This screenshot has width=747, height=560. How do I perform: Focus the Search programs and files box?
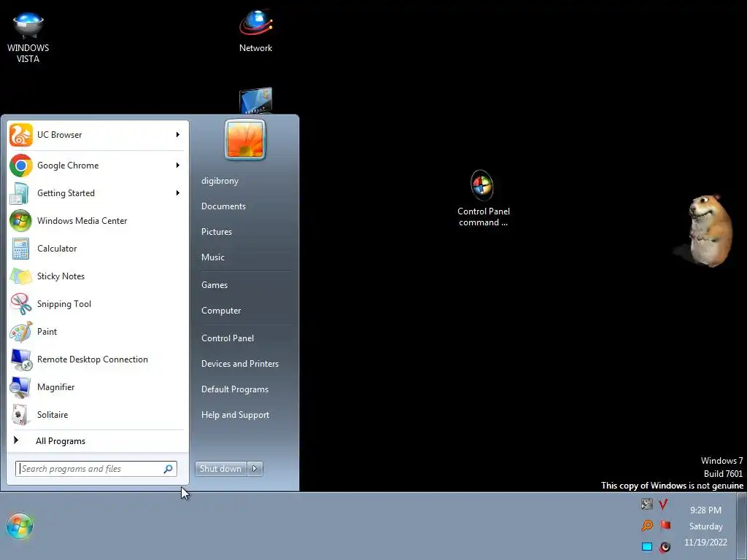coord(96,469)
